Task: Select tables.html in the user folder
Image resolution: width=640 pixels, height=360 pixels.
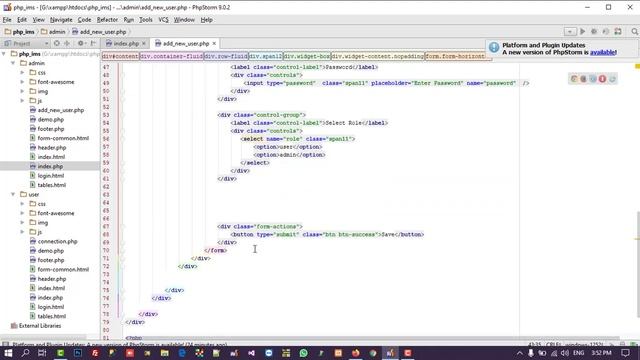Action: (48, 316)
